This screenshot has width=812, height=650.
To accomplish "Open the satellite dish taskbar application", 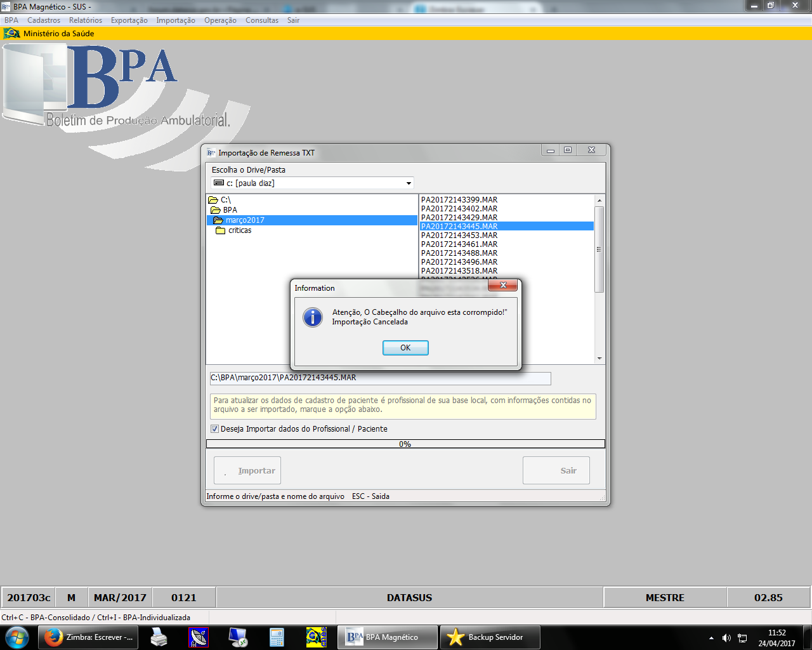I will [199, 637].
